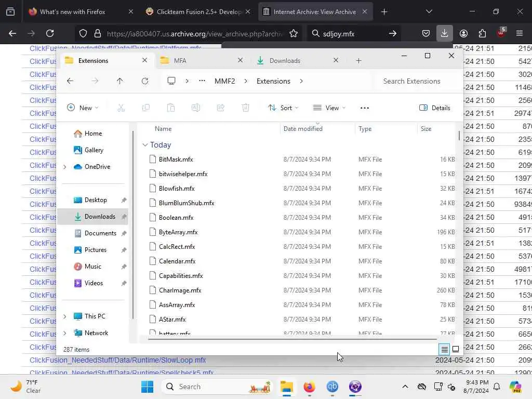Expand hidden breadcrumb path ellipsis
The image size is (532, 399).
click(x=202, y=81)
